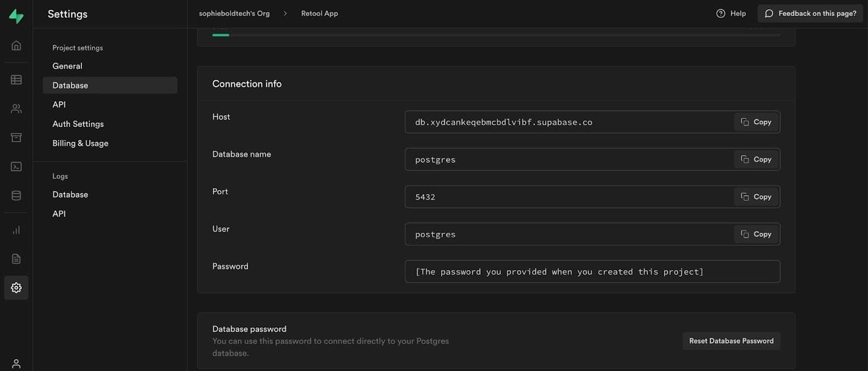Copy the Port number

click(756, 197)
